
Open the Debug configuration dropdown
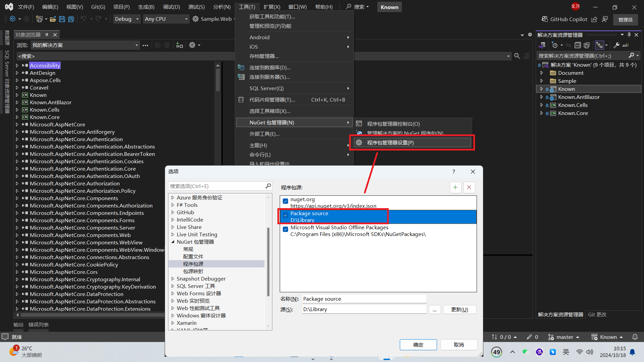(x=127, y=19)
